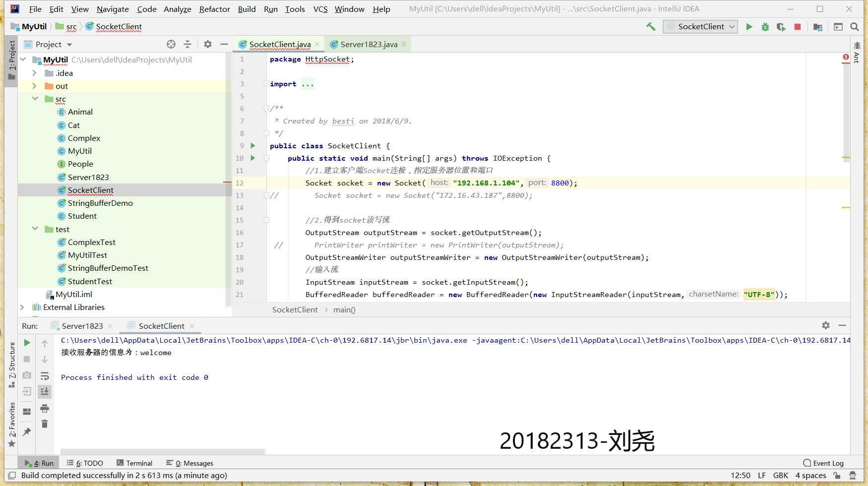Run SocketClient with the green play button
Image resolution: width=868 pixels, height=486 pixels.
749,27
